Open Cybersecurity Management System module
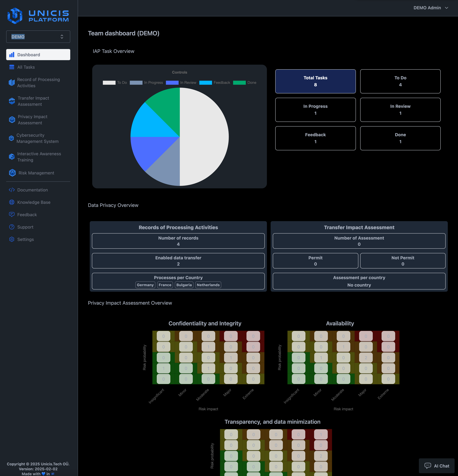The image size is (458, 476). (38, 138)
